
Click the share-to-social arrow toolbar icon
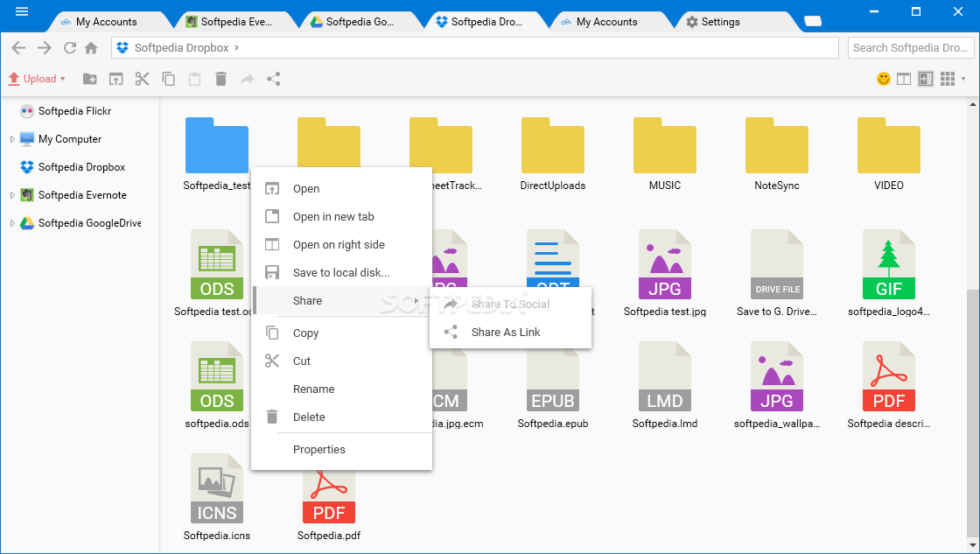click(248, 79)
